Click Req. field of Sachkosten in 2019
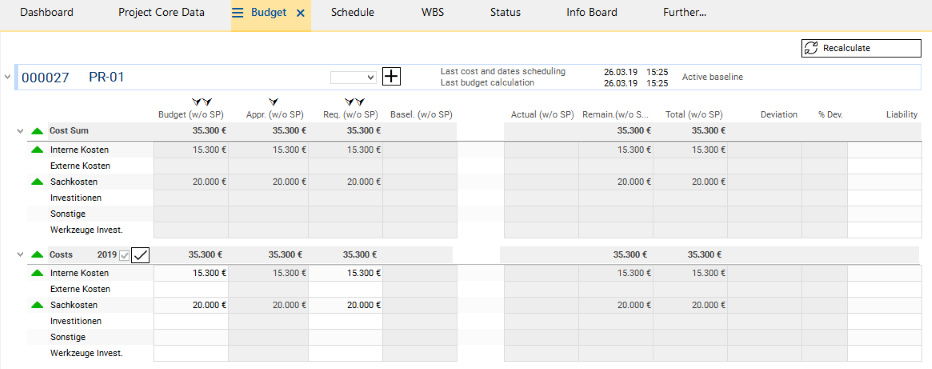This screenshot has height=369, width=932. [x=345, y=305]
